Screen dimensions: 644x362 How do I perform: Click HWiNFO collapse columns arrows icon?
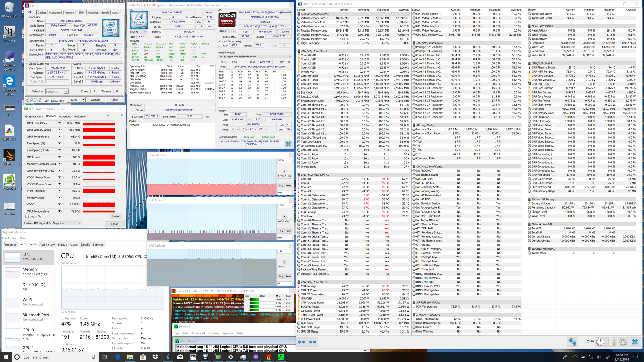pos(313,342)
